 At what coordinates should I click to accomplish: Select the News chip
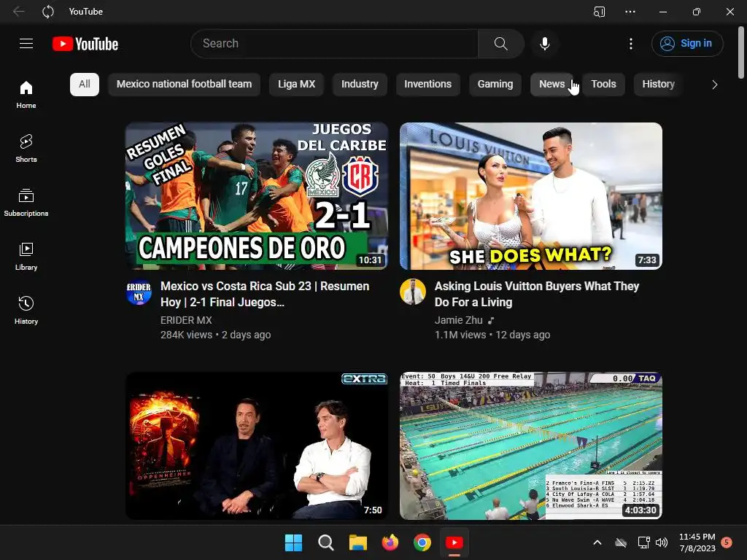click(551, 85)
